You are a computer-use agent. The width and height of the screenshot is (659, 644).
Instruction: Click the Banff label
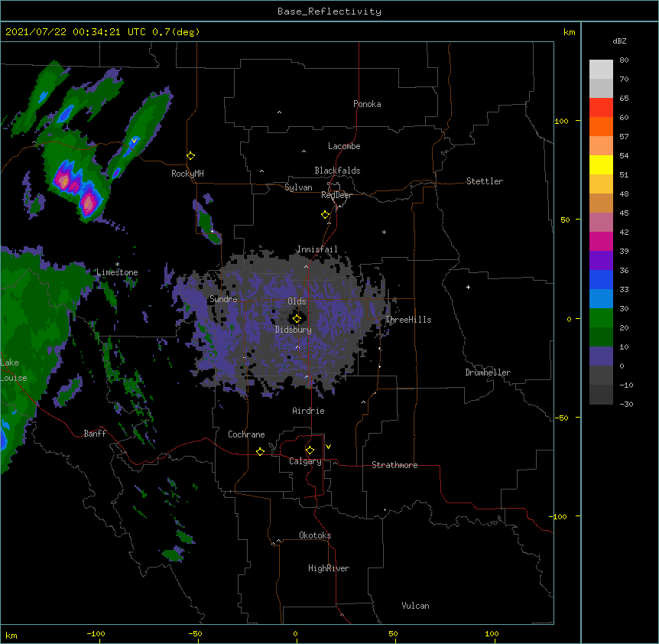[x=95, y=434]
